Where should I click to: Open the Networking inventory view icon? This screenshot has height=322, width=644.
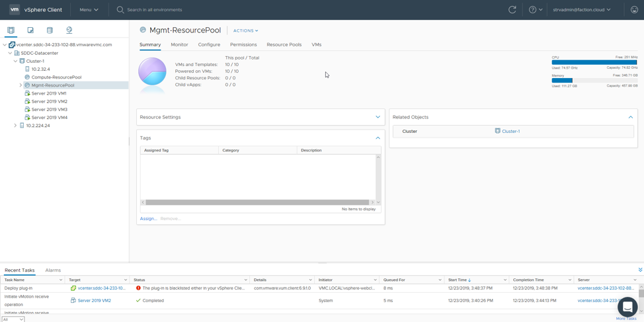[69, 30]
